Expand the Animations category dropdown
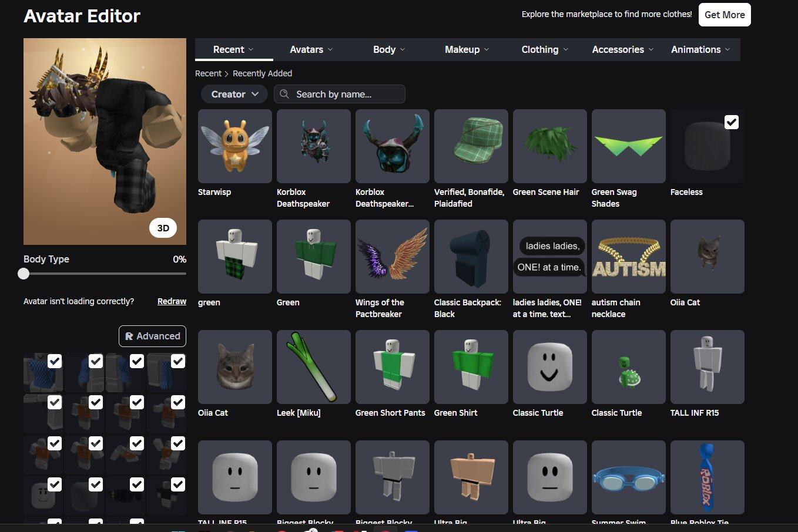This screenshot has width=798, height=532. [700, 49]
